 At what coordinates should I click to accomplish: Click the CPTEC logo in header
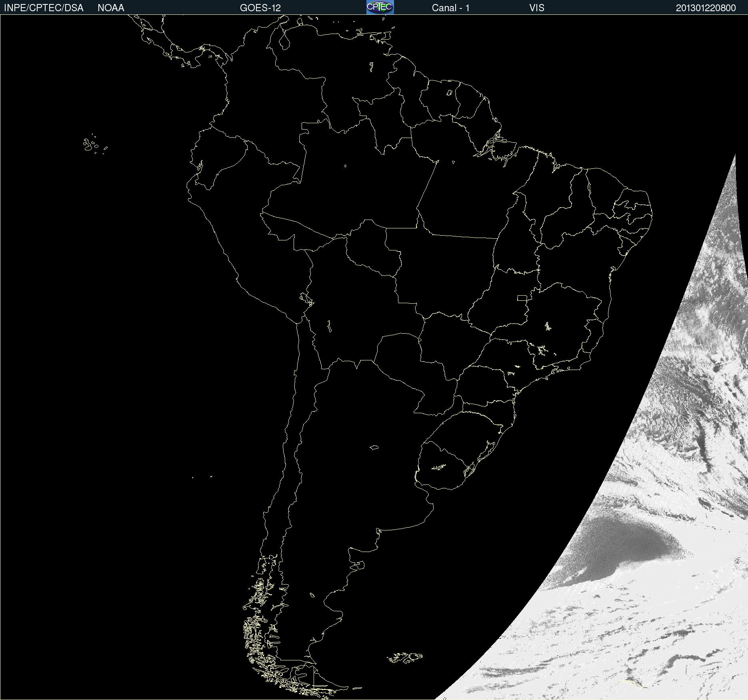380,7
